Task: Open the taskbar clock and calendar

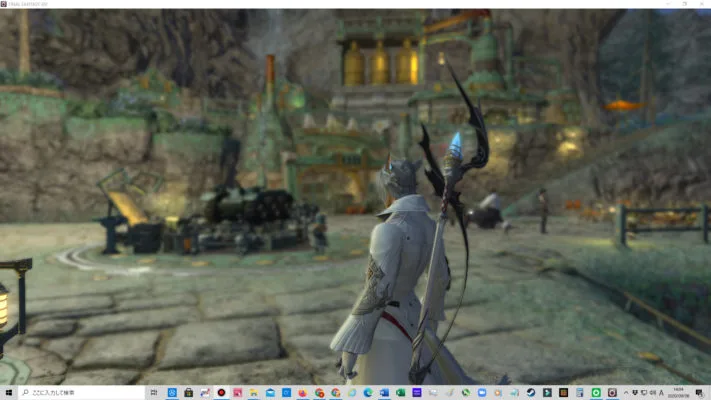Action: point(679,393)
